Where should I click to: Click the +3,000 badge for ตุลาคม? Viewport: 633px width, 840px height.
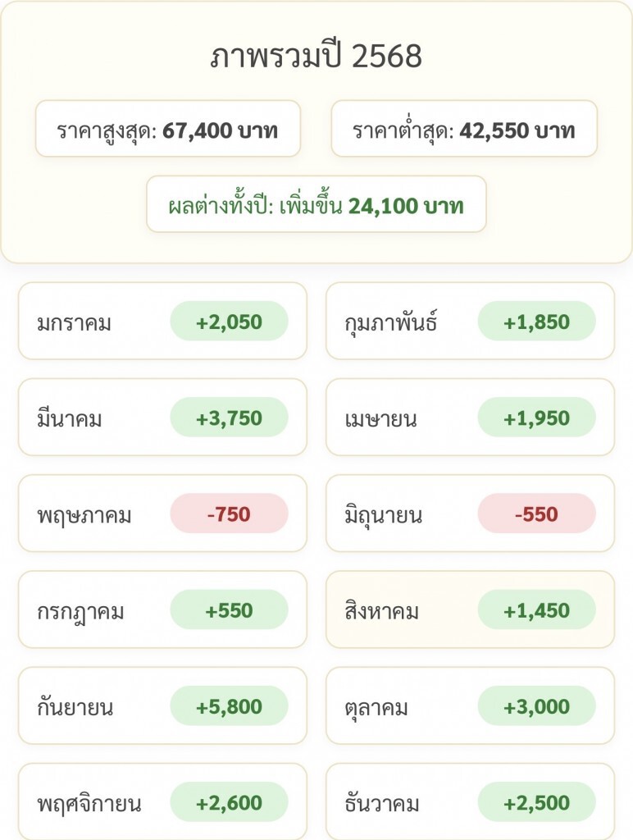(x=536, y=706)
